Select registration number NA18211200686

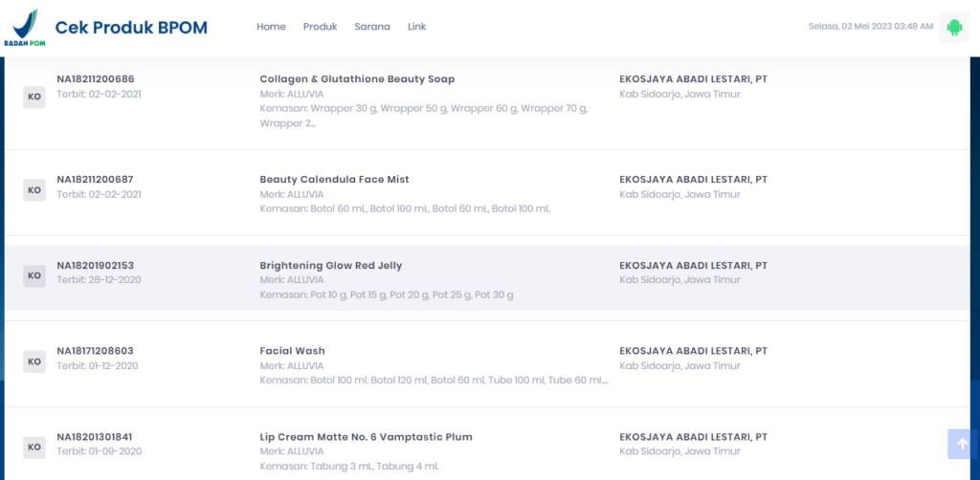tap(96, 79)
